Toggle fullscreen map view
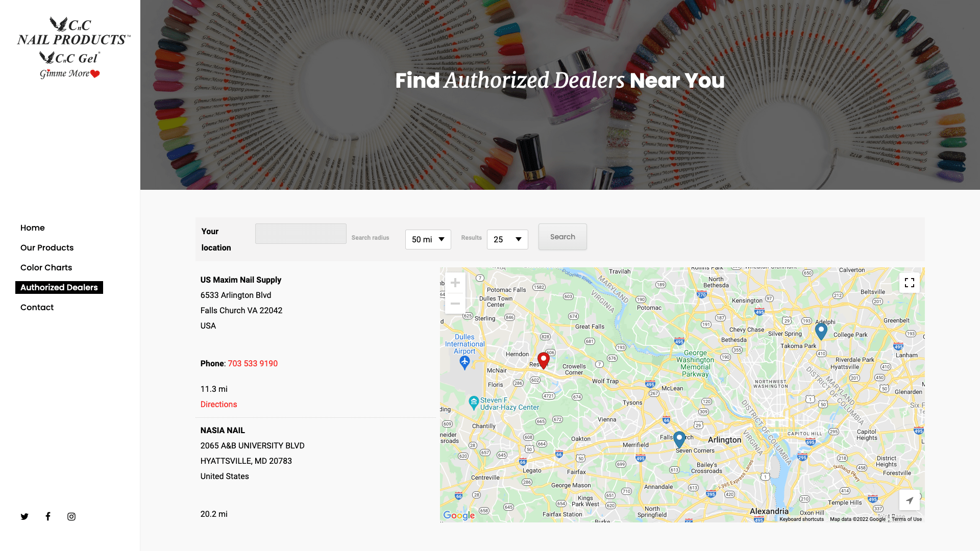 (909, 283)
